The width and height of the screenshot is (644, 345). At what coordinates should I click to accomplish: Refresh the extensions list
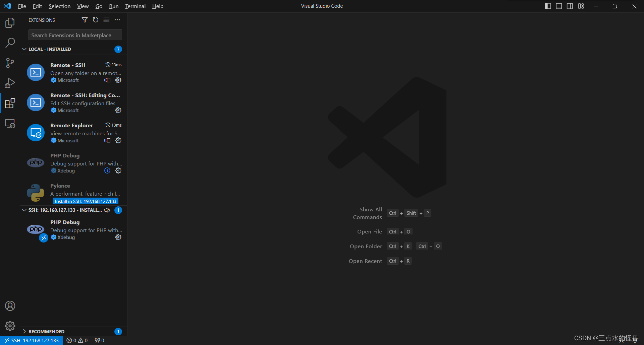pyautogui.click(x=96, y=20)
